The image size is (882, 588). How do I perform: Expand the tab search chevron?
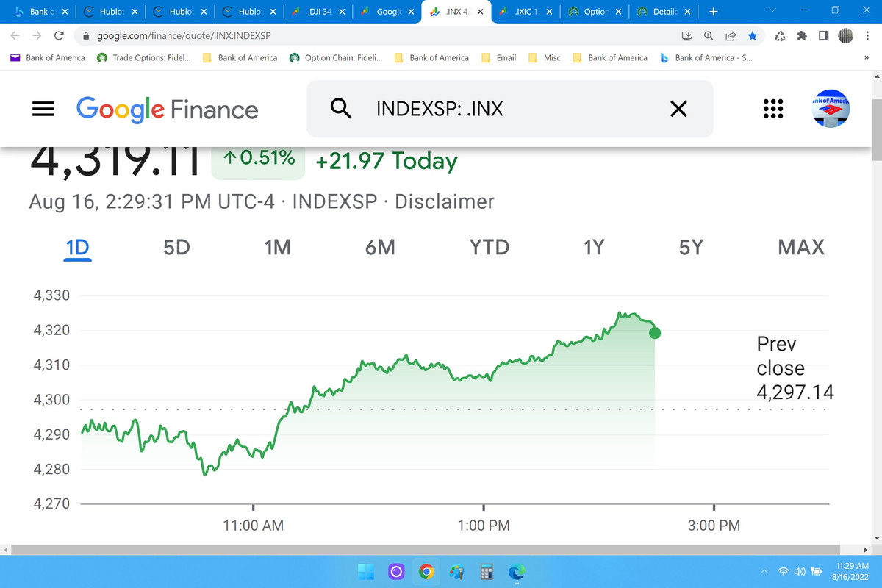click(772, 11)
